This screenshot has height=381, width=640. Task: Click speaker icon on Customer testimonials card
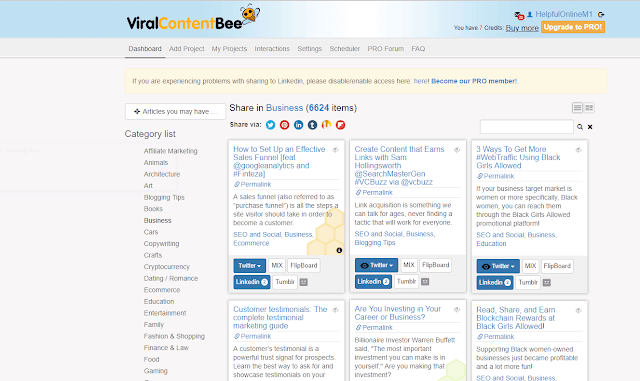pyautogui.click(x=336, y=310)
